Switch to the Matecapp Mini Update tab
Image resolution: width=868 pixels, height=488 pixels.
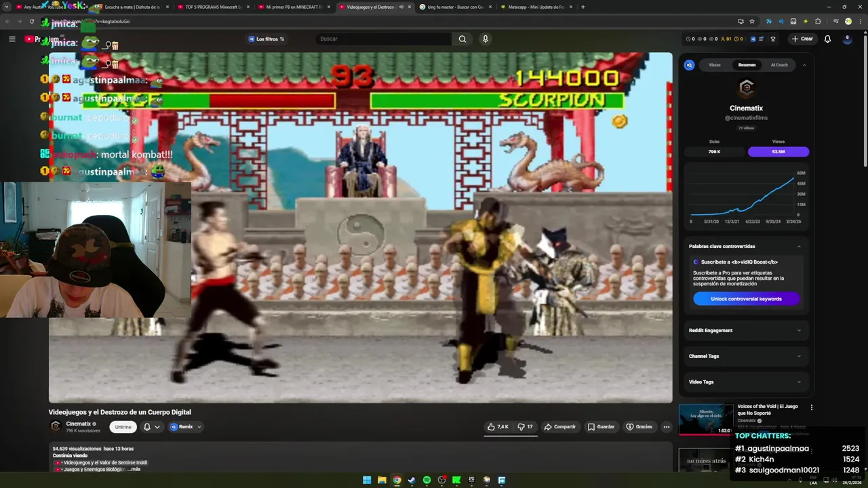(536, 7)
